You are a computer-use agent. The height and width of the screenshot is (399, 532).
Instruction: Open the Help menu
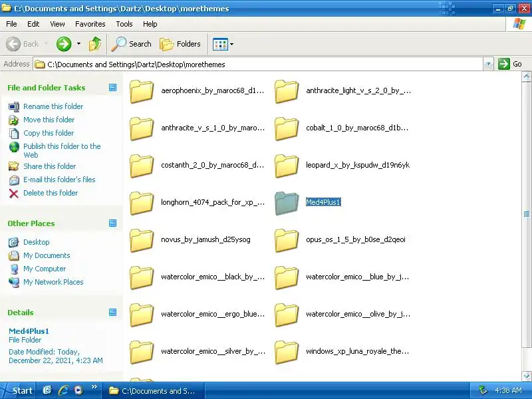click(150, 24)
